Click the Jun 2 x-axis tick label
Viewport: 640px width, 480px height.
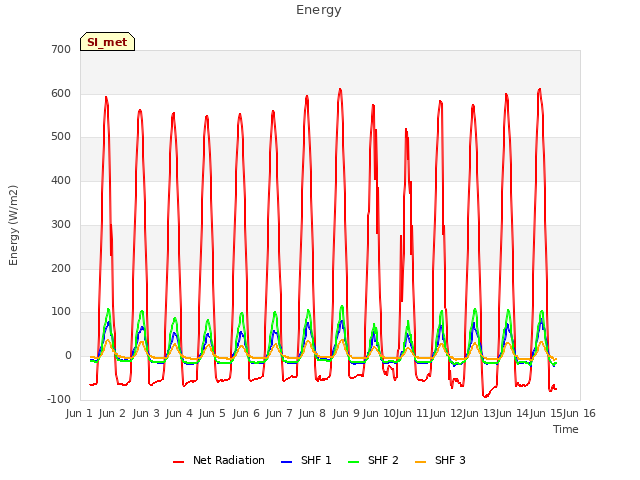coord(112,413)
